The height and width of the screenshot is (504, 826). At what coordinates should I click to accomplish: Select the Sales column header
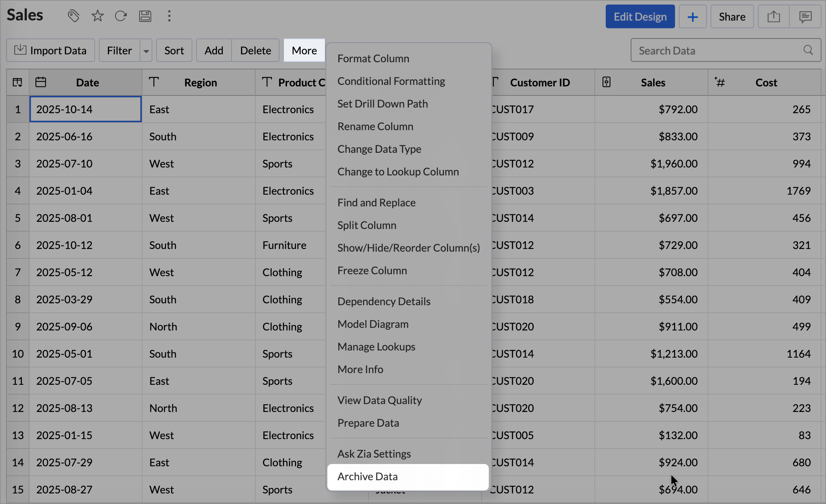(653, 83)
